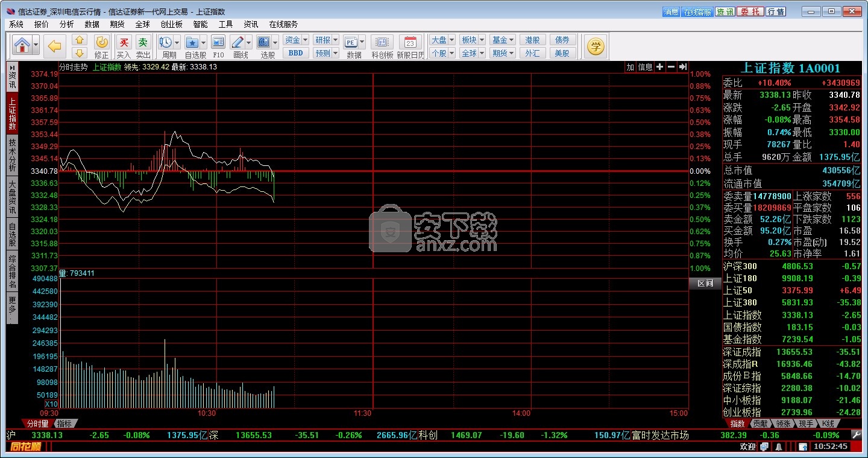
Task: Click the gold 学 learning icon
Action: tap(596, 46)
